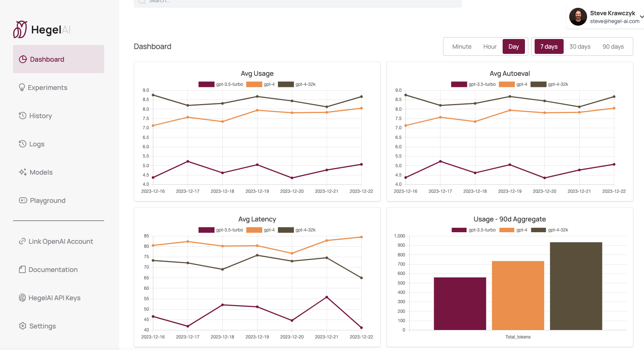This screenshot has width=644, height=350.
Task: Toggle gpt-4-32k legend in Avg Usage
Action: click(297, 84)
